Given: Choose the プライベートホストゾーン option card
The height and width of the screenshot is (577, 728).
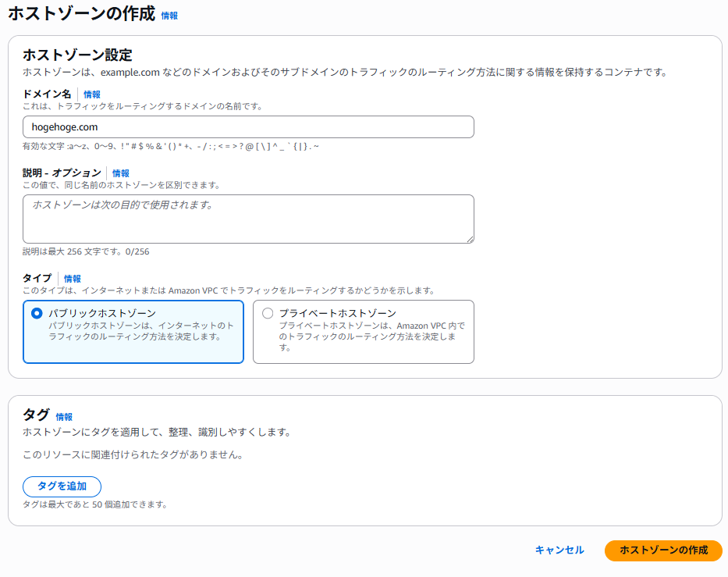Looking at the screenshot, I should (363, 331).
